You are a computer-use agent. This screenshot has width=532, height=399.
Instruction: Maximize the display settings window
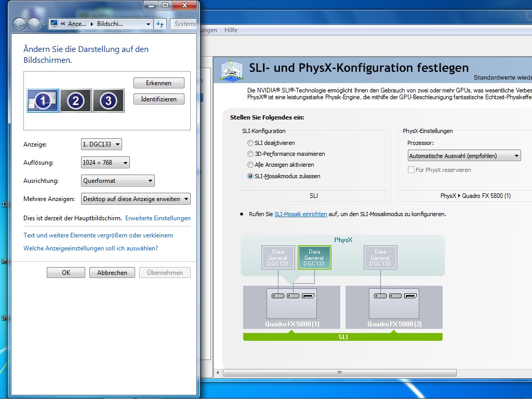pos(165,5)
